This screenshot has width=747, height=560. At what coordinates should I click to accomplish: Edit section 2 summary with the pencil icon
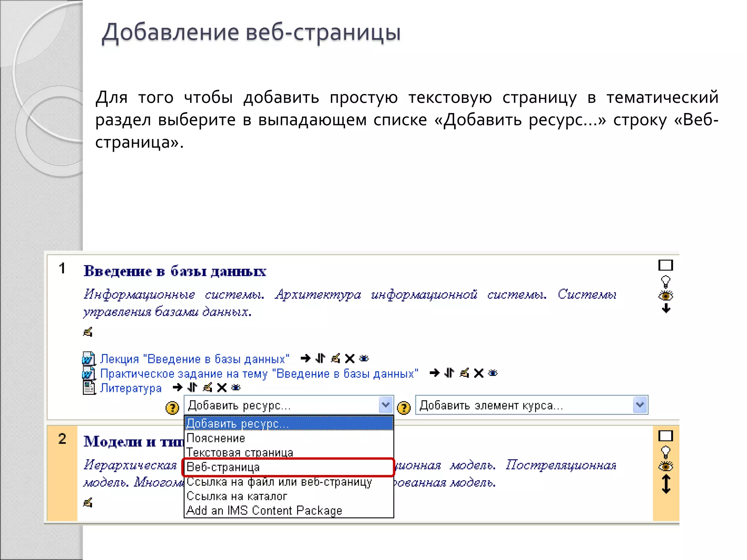[88, 502]
